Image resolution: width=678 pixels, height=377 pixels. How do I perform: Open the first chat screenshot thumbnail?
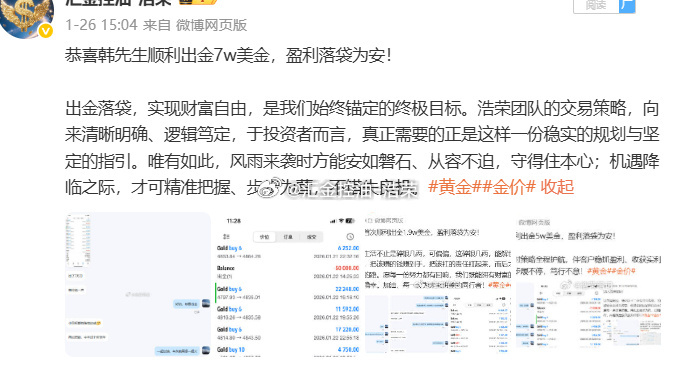click(138, 284)
